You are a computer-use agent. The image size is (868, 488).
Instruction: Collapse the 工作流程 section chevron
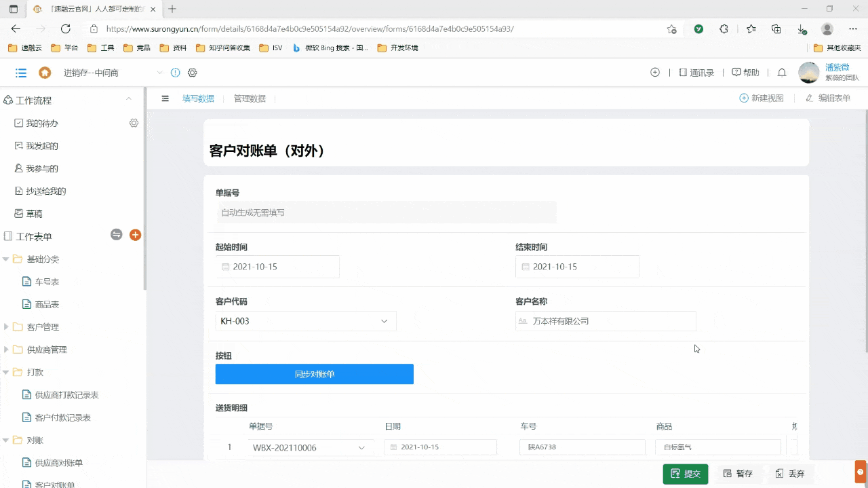(129, 100)
